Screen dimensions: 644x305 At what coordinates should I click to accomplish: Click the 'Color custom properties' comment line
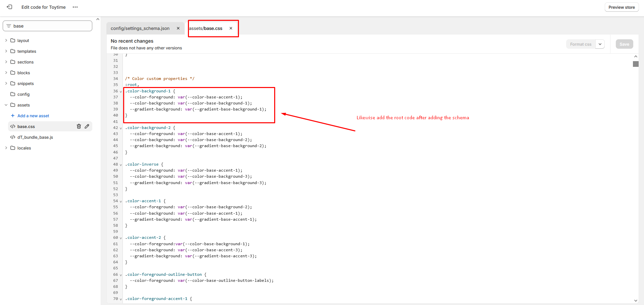pos(160,79)
